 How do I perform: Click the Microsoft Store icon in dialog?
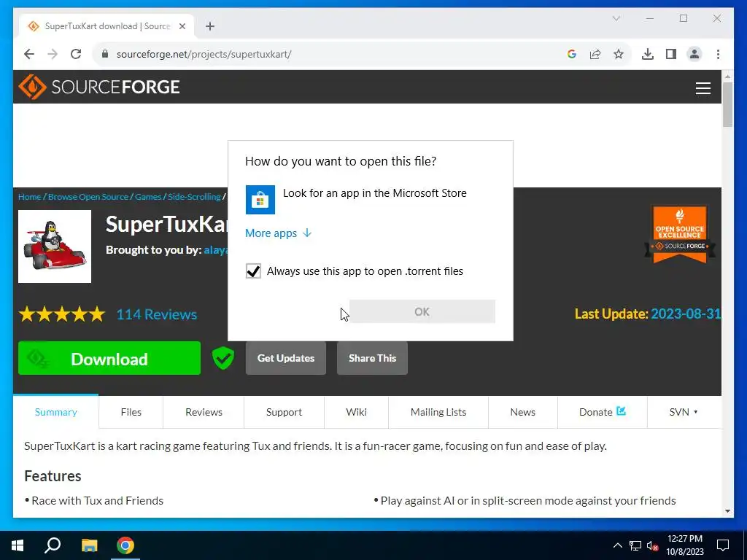click(x=260, y=200)
